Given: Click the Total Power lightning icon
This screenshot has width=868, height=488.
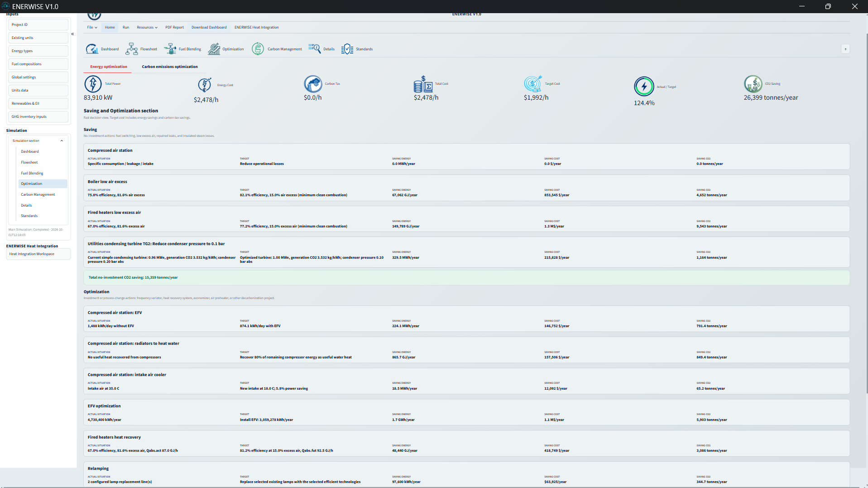Looking at the screenshot, I should (93, 84).
